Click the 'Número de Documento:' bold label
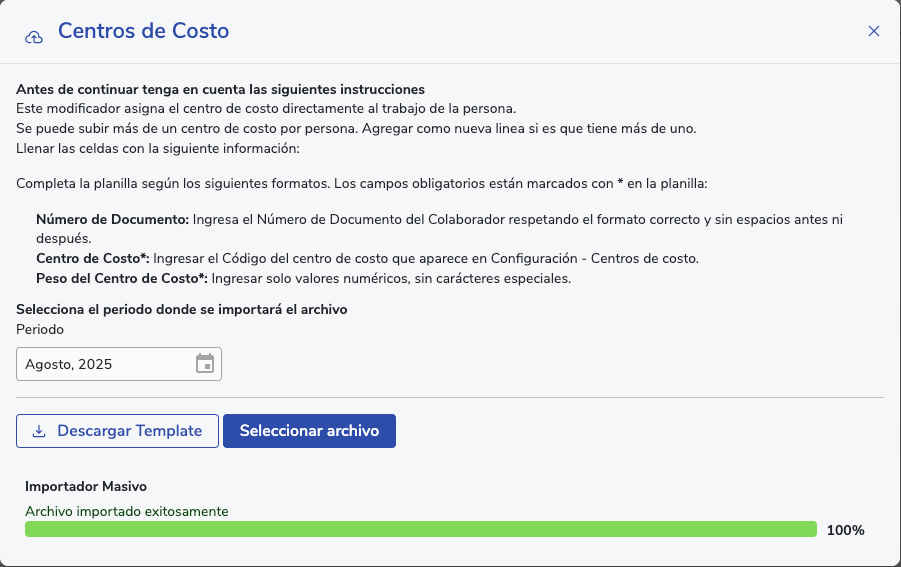Image resolution: width=901 pixels, height=567 pixels. tap(112, 218)
